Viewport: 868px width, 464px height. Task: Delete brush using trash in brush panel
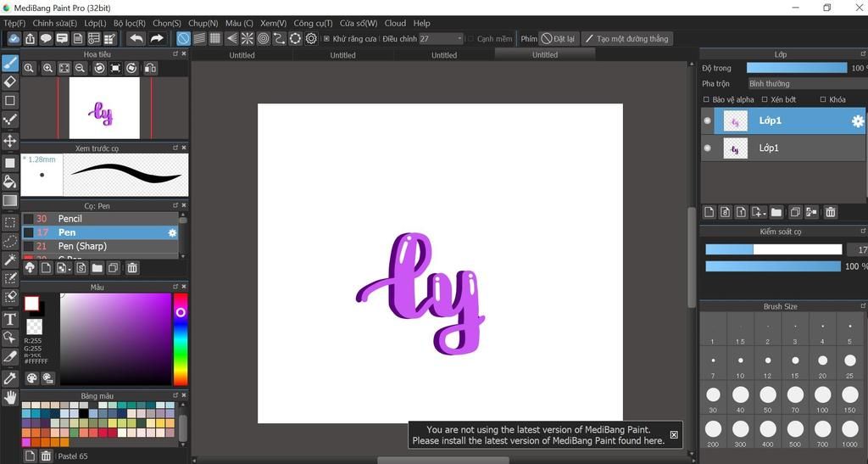(132, 268)
